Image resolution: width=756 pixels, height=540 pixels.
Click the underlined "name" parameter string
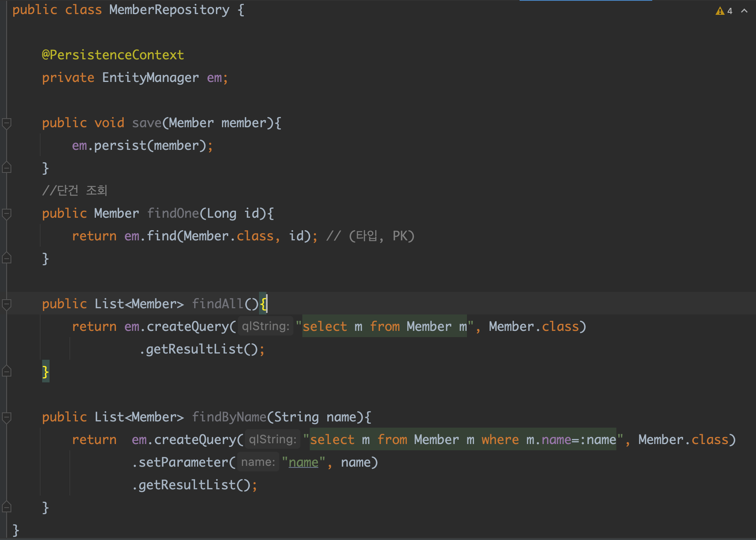point(303,462)
